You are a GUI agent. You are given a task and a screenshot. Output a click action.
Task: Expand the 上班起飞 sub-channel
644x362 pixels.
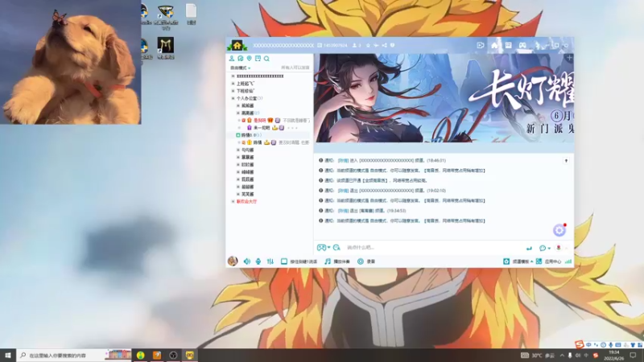(x=233, y=84)
